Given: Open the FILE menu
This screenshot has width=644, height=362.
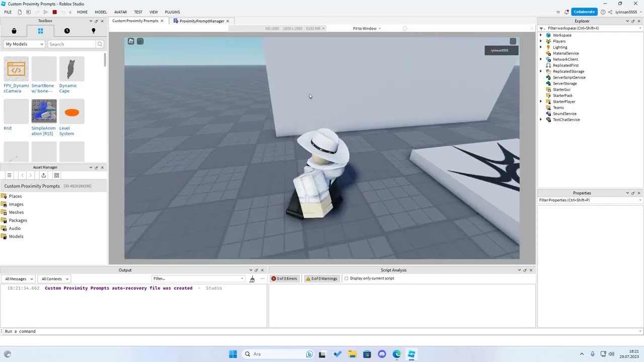Looking at the screenshot, I should 8,12.
